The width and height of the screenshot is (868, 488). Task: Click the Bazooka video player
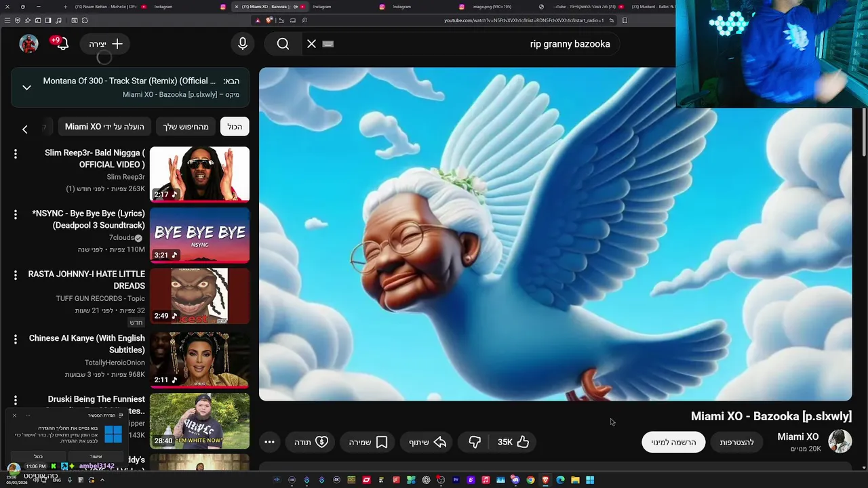click(555, 234)
